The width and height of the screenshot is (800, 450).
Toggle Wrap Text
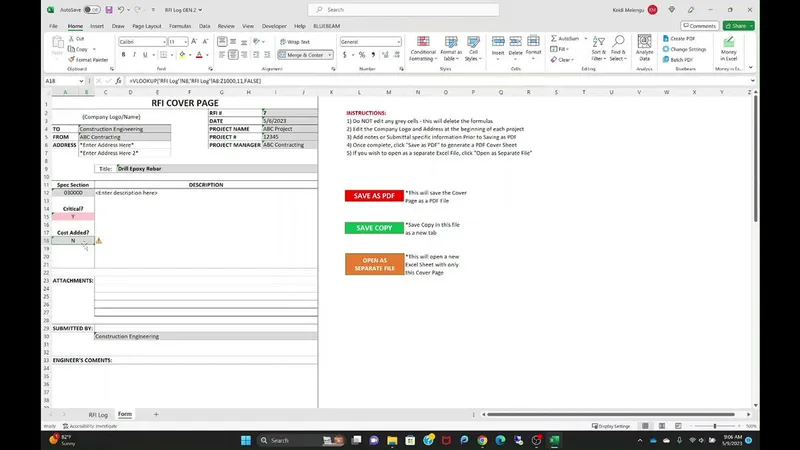click(295, 42)
